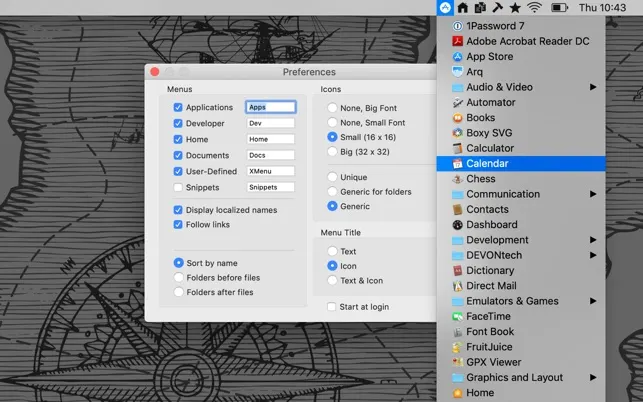Click the Developer hammer icon in menu bar
The width and height of the screenshot is (643, 402).
497,7
